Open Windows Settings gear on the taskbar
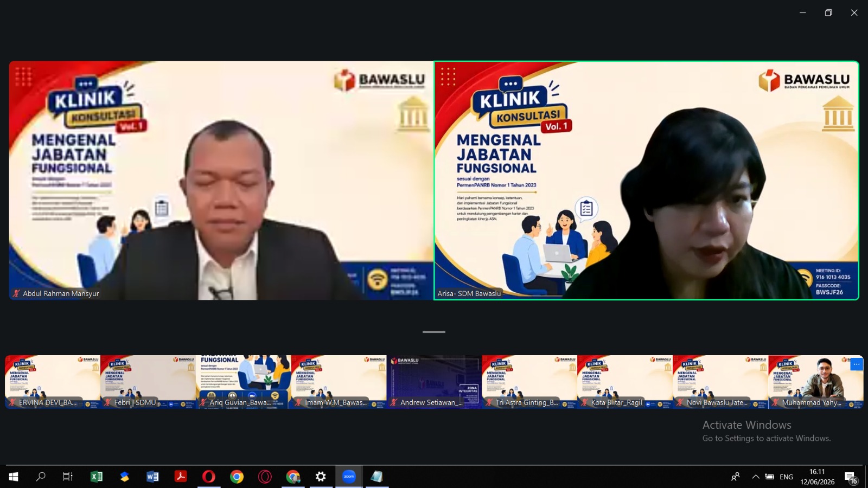Screen dimensions: 868x488 coord(321,477)
